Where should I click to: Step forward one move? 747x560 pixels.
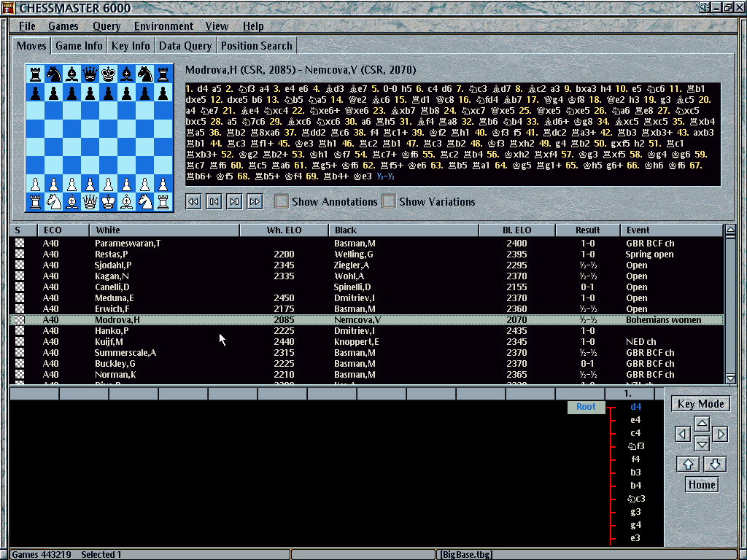click(234, 202)
